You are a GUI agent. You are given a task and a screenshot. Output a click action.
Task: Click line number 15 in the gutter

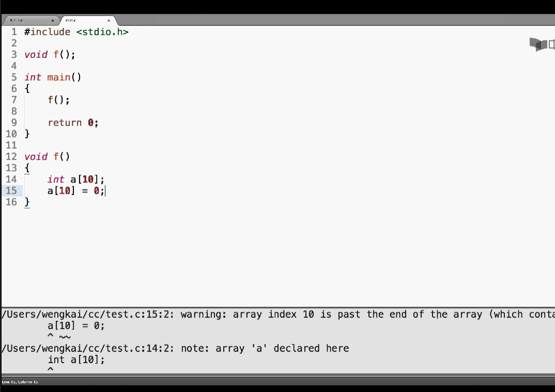coord(11,191)
